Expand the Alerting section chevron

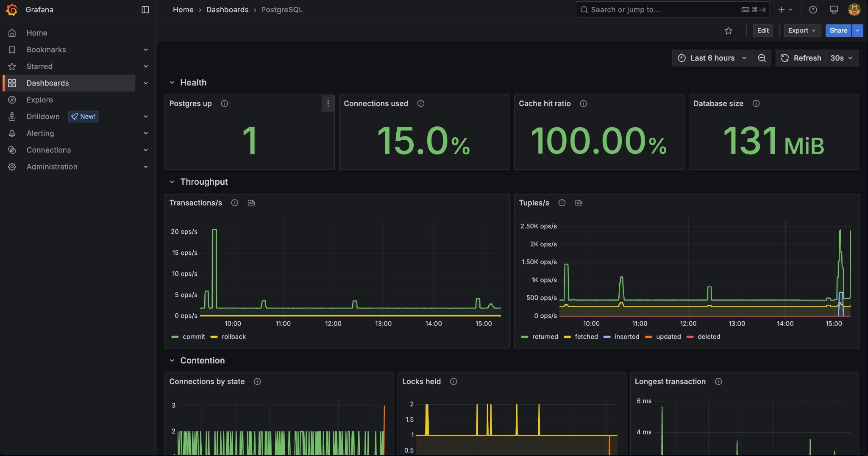[146, 133]
